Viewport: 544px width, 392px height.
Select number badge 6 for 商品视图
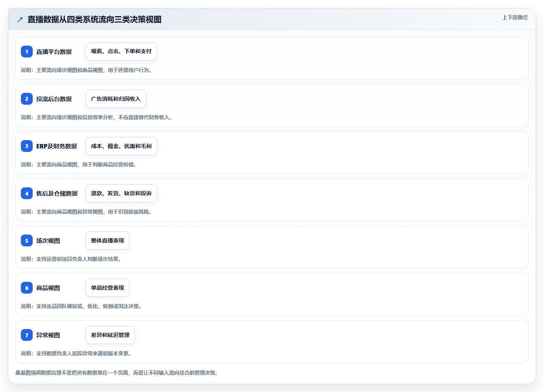point(27,288)
